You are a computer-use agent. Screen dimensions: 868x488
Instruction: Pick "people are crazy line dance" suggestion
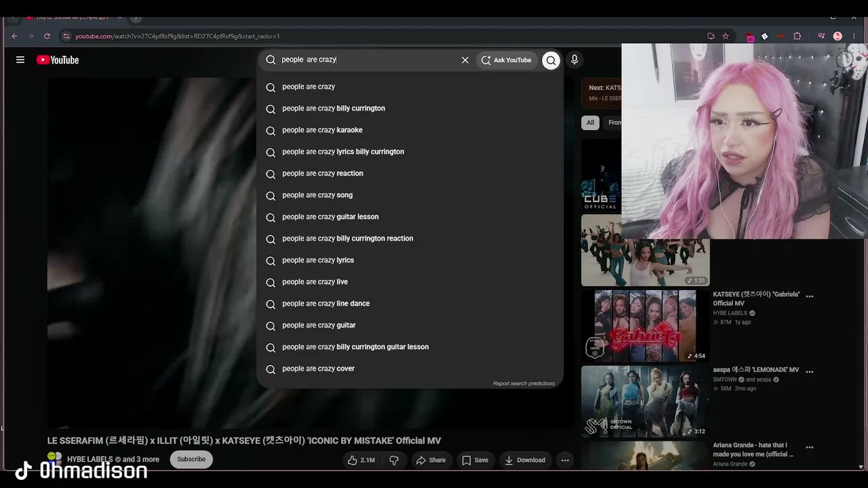[410, 304]
